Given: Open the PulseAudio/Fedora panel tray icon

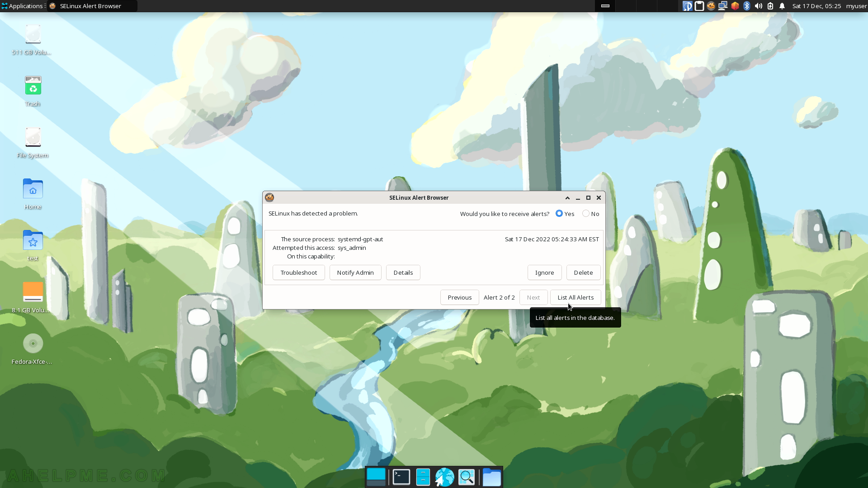Looking at the screenshot, I should pos(687,6).
